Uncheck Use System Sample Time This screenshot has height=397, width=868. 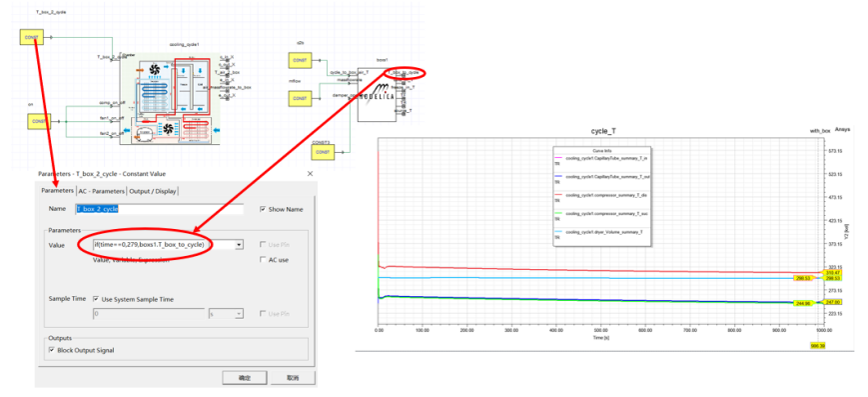click(96, 299)
